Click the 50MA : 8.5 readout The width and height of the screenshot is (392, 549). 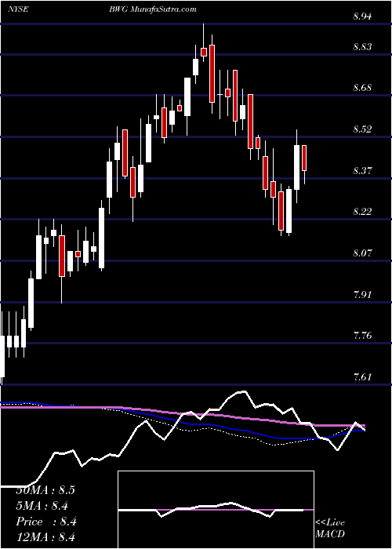pos(45,490)
